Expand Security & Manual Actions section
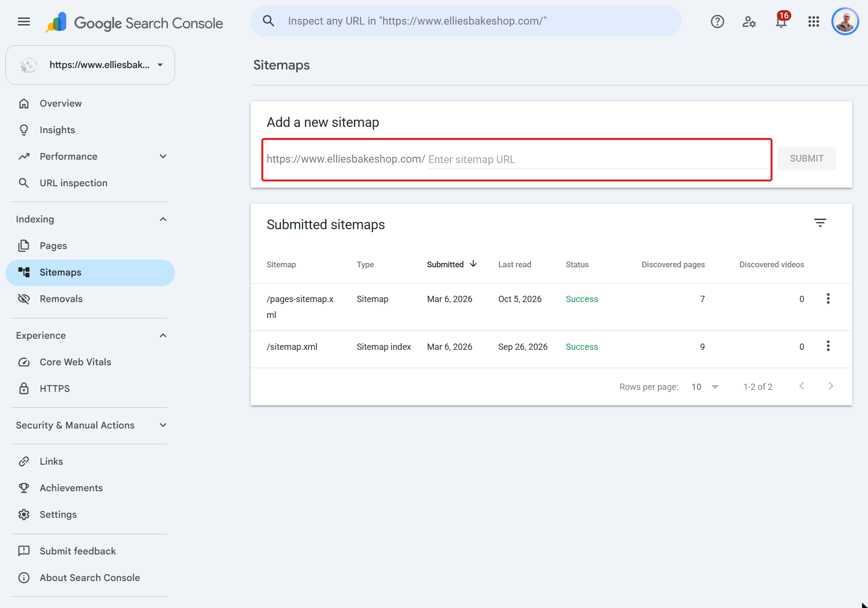 point(163,425)
